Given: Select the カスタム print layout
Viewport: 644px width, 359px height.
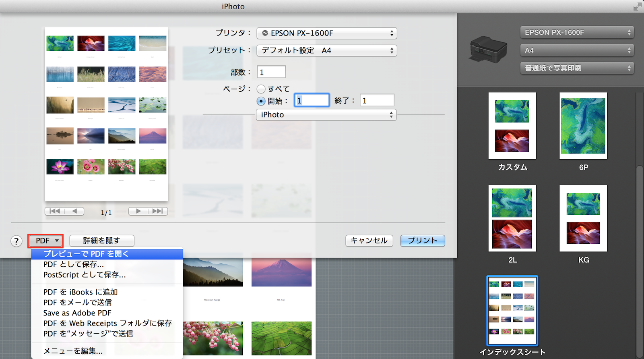Looking at the screenshot, I should [512, 126].
